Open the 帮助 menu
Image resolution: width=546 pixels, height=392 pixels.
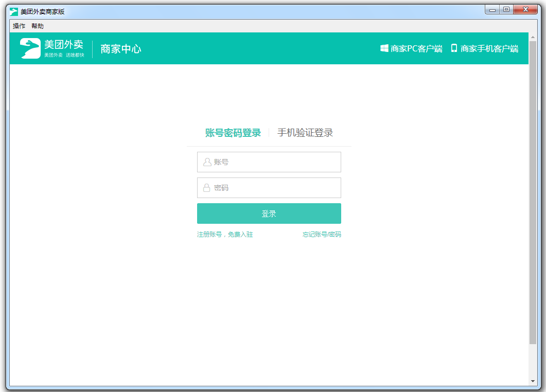38,26
